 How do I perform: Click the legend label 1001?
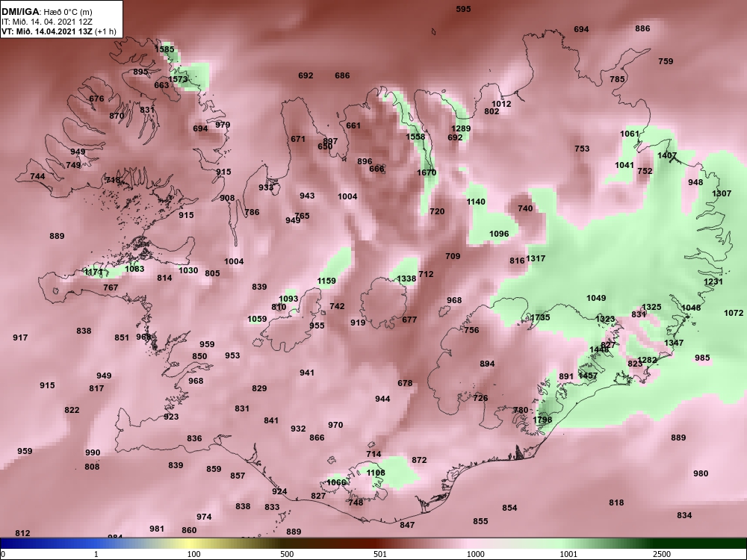click(568, 554)
